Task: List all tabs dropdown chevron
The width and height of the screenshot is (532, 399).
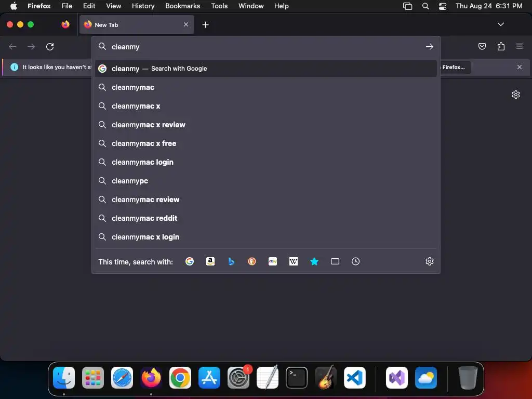Action: click(x=500, y=24)
